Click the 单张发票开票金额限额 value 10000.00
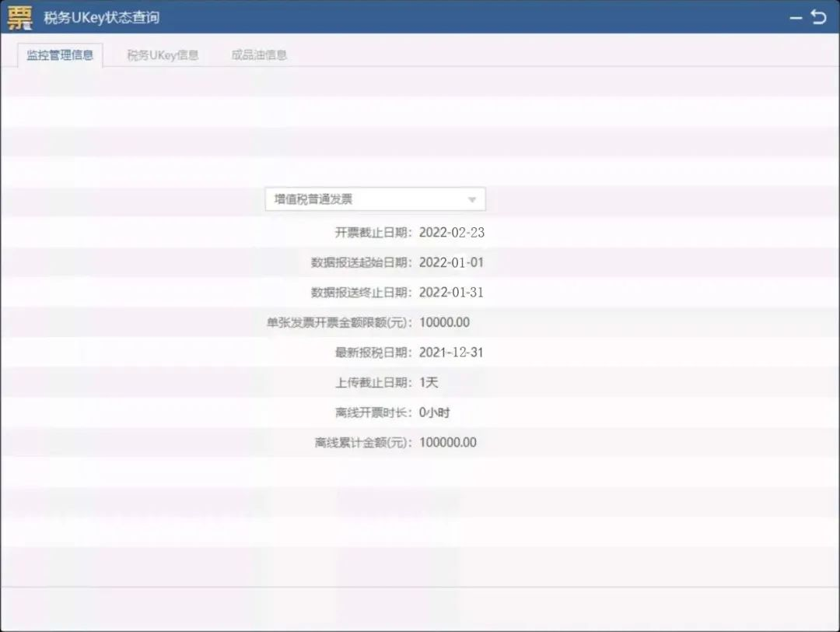This screenshot has height=632, width=840. (x=445, y=322)
